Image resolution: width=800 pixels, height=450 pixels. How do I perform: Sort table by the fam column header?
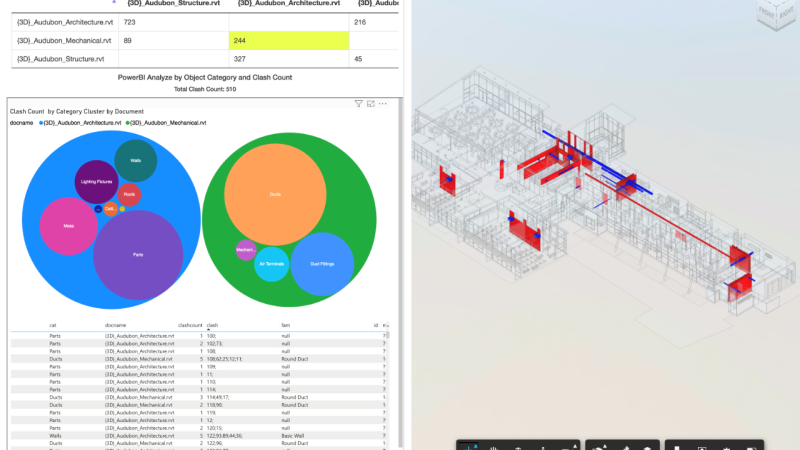(285, 325)
